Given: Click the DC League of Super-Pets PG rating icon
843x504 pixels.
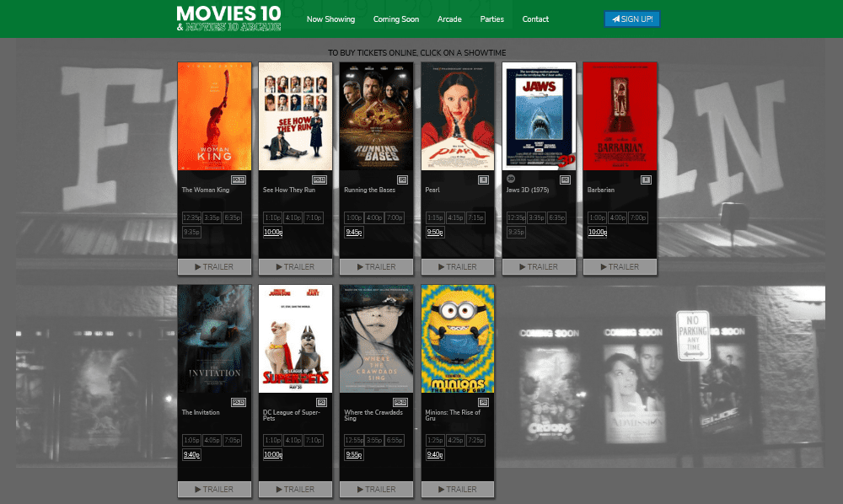Looking at the screenshot, I should [321, 403].
